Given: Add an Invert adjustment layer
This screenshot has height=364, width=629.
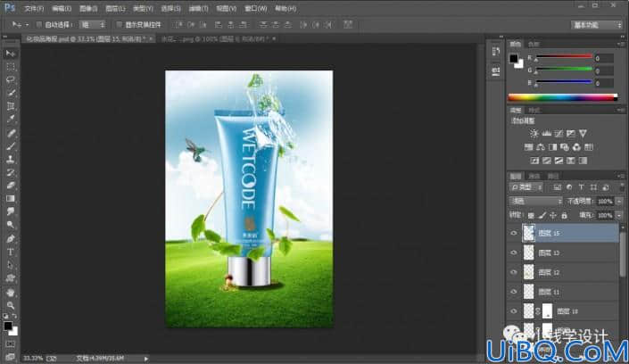Looking at the screenshot, I should point(534,161).
